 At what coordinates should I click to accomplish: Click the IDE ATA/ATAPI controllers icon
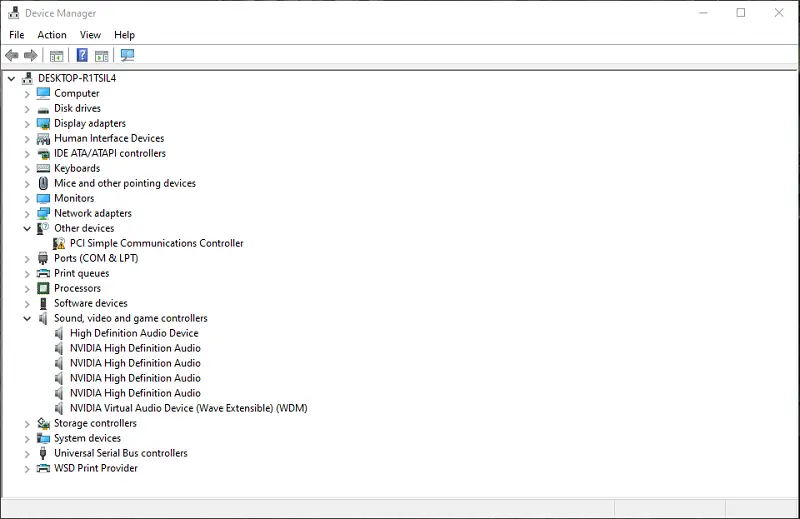(43, 154)
